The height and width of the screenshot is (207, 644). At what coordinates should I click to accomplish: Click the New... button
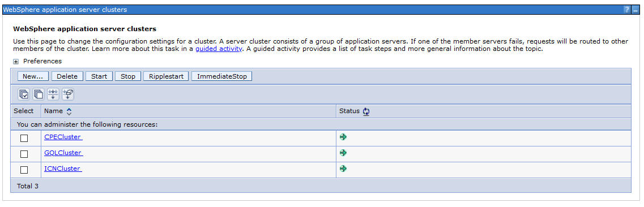[x=33, y=76]
